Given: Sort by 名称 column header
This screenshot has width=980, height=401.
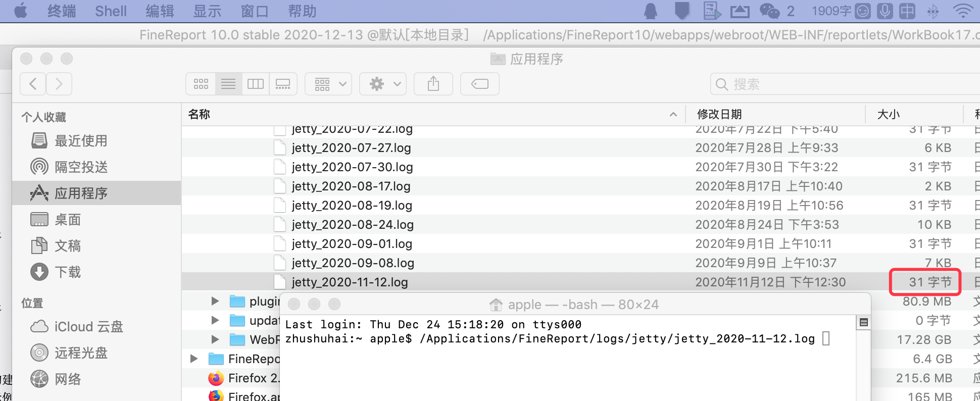Looking at the screenshot, I should point(433,115).
